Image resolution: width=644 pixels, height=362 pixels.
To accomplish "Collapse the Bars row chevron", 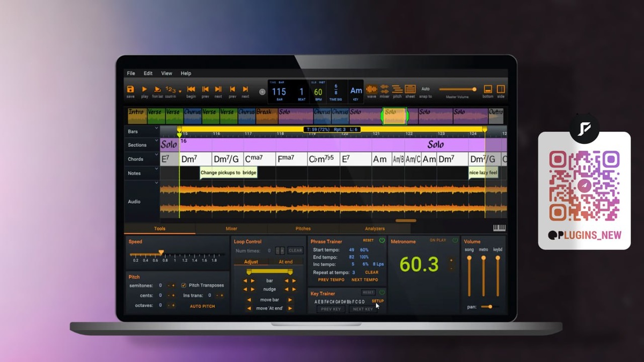I will [157, 129].
